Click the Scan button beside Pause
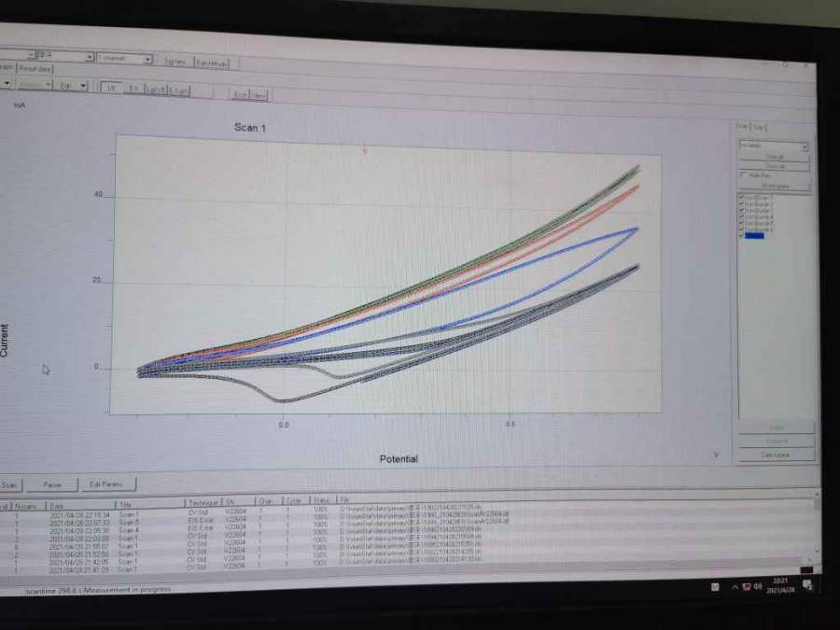Screen dimensions: 840x630 tap(9, 484)
